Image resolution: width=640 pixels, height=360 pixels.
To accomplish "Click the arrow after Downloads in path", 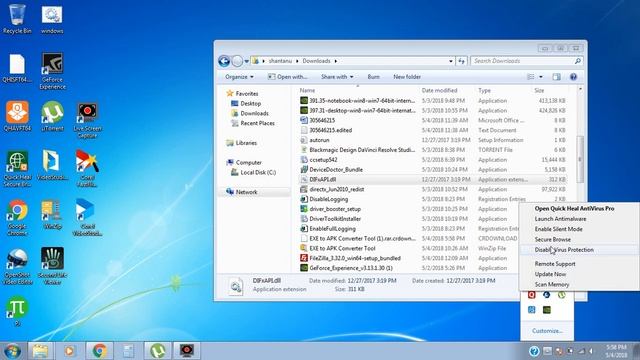I will [336, 61].
